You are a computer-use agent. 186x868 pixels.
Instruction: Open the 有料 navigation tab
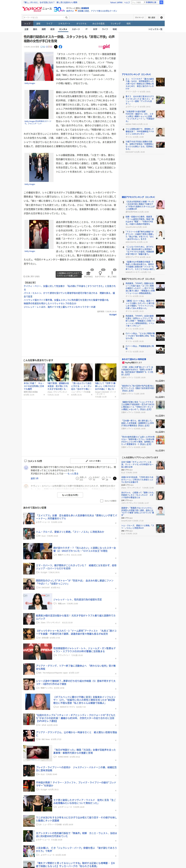tap(128, 24)
